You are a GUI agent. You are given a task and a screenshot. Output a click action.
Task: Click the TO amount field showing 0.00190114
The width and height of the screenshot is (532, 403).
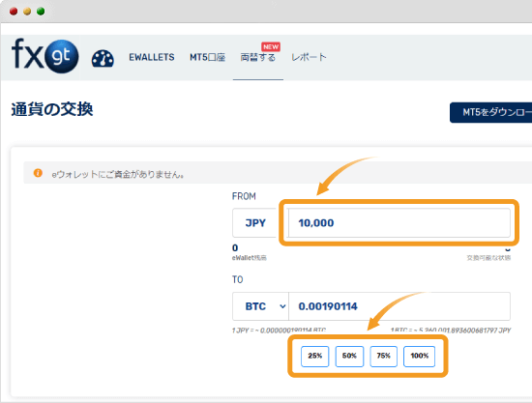tap(399, 306)
